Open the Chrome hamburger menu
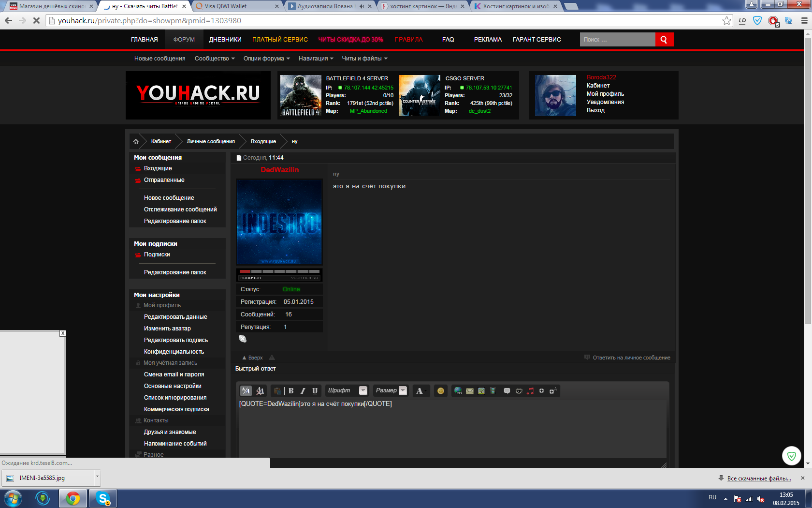The image size is (812, 508). 804,21
